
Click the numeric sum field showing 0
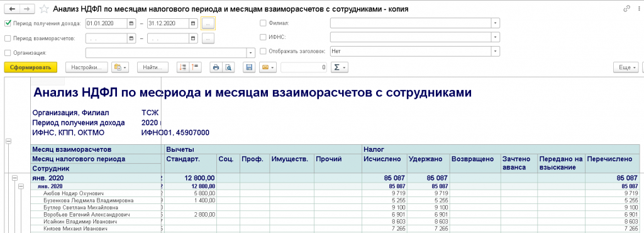click(x=304, y=67)
